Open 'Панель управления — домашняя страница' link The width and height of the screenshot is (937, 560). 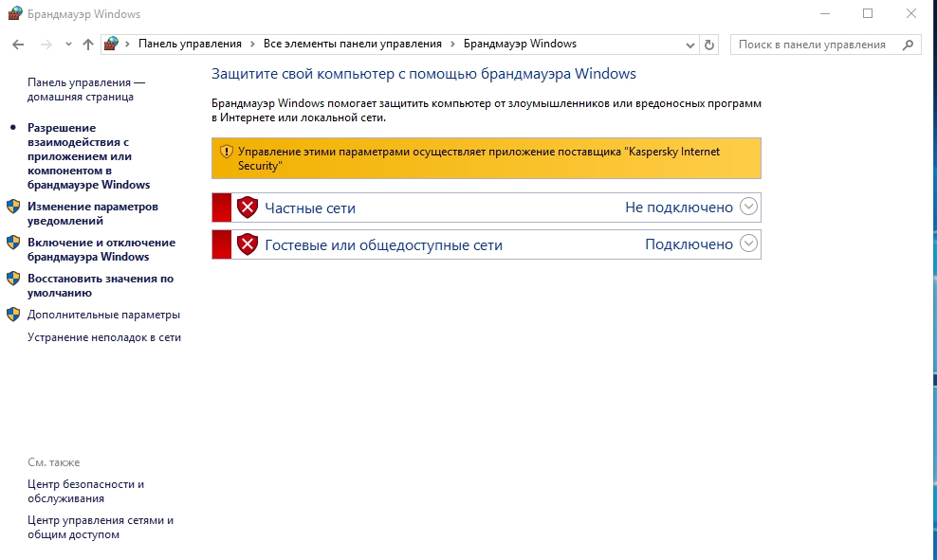pyautogui.click(x=86, y=90)
